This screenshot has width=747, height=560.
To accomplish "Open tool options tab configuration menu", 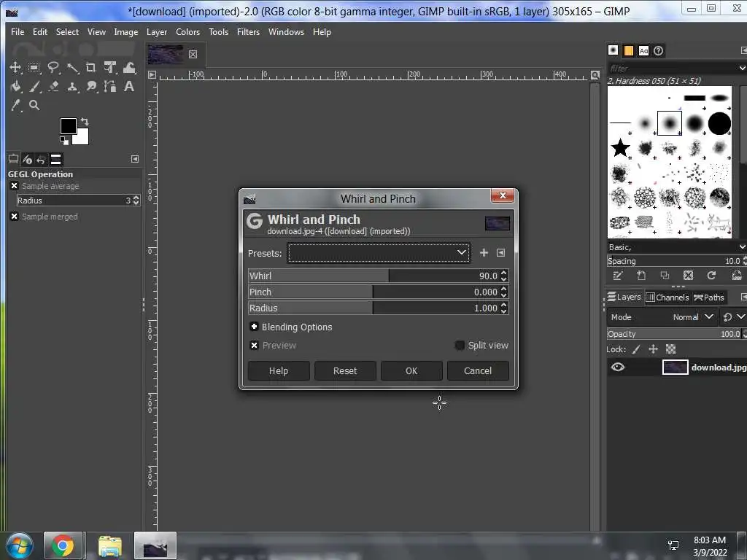I will pyautogui.click(x=135, y=159).
